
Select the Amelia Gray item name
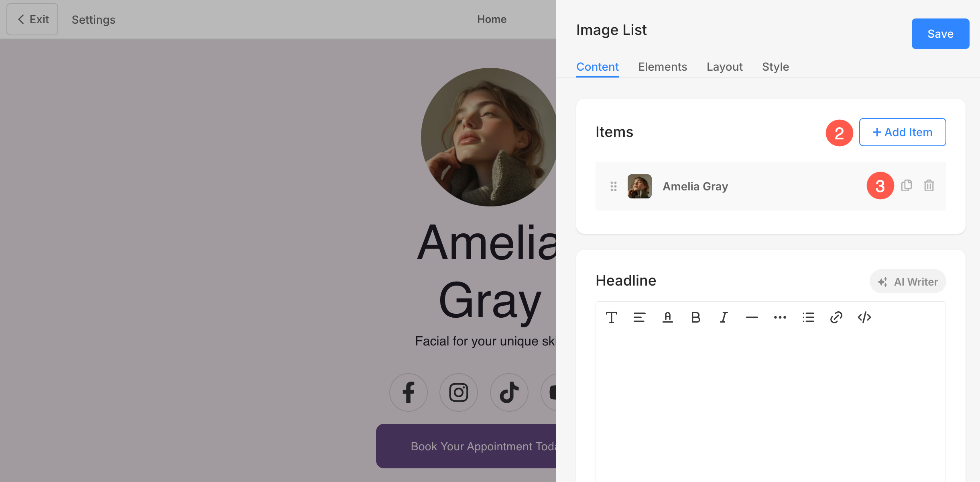click(x=695, y=186)
